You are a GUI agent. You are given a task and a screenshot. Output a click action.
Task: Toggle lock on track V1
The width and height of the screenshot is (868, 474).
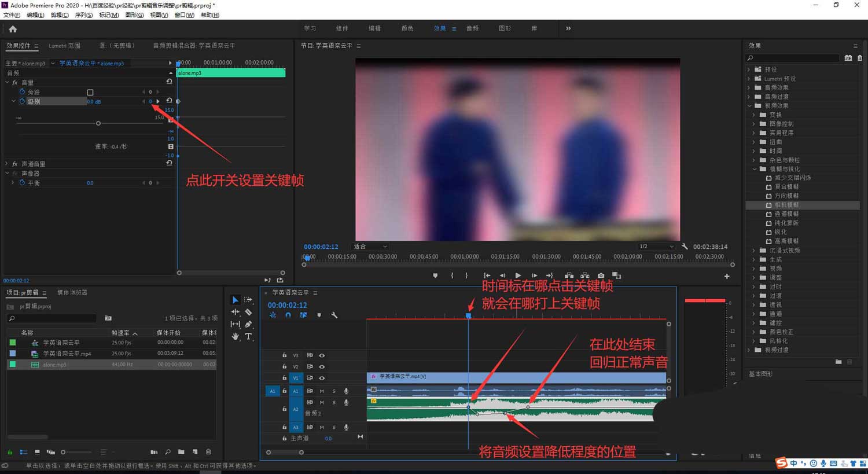coord(284,378)
